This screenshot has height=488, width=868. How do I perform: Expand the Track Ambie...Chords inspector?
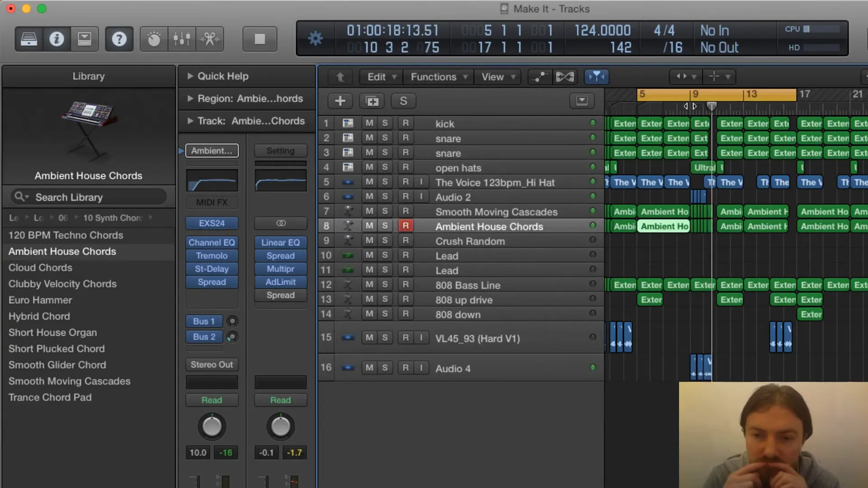pyautogui.click(x=190, y=121)
